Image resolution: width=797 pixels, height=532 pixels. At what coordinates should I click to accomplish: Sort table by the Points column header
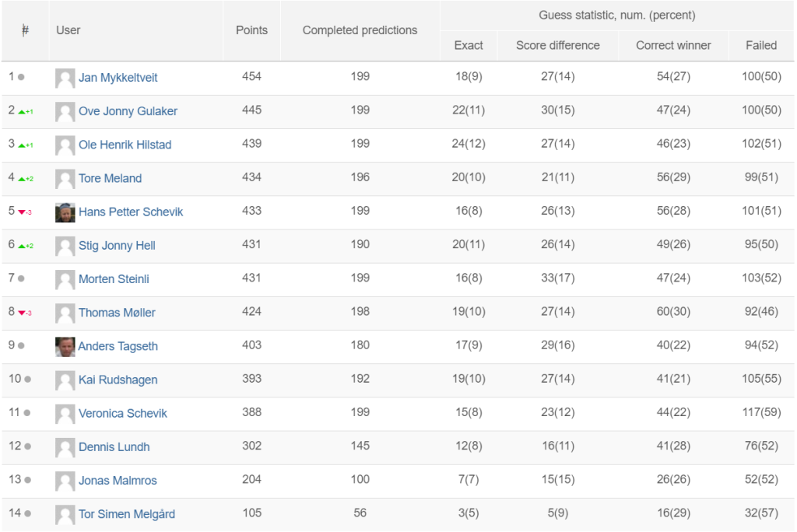(x=251, y=30)
